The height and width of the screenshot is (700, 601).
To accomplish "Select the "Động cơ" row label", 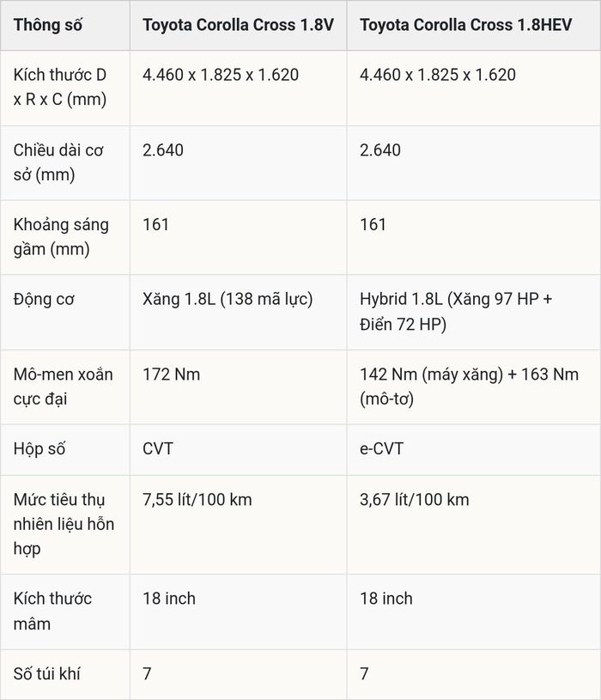I will (44, 299).
